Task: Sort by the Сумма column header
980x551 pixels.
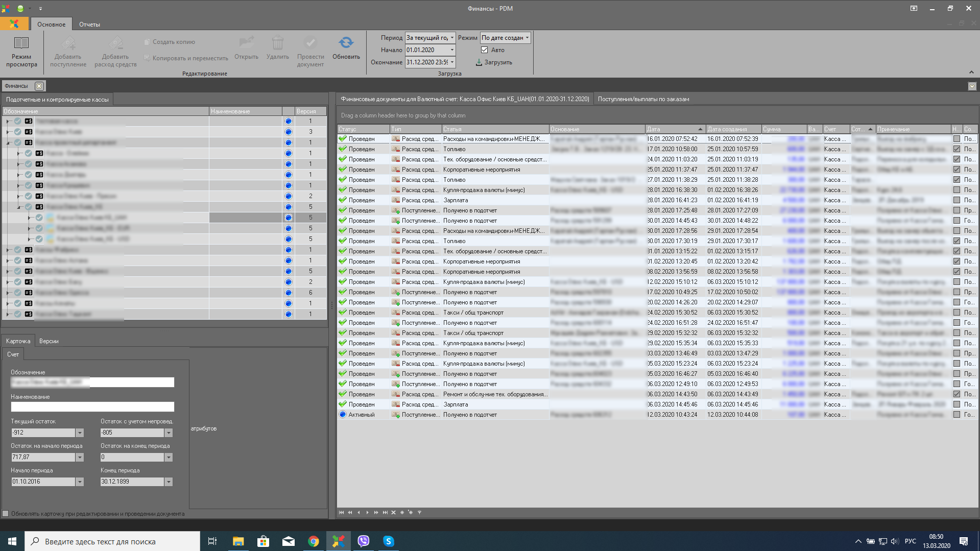Action: click(x=784, y=129)
